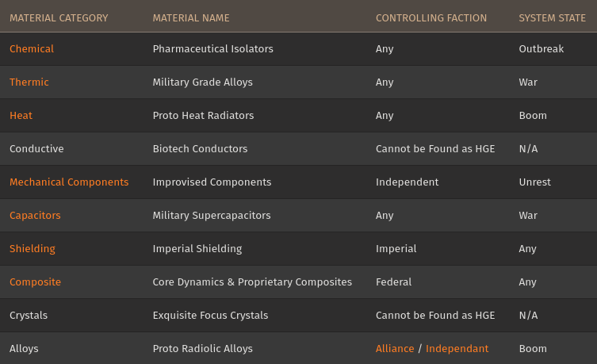Click the Exquisite Focus Crystals entry
Image resolution: width=597 pixels, height=364 pixels.
[x=210, y=316]
